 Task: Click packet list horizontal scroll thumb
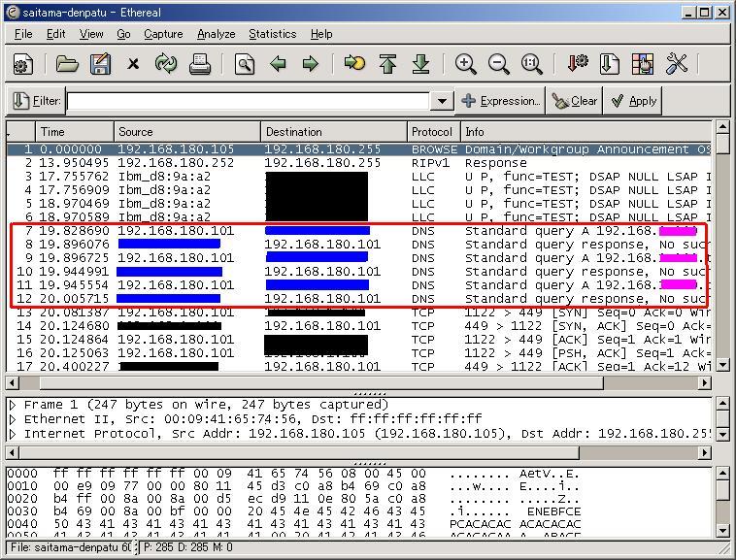[321, 383]
